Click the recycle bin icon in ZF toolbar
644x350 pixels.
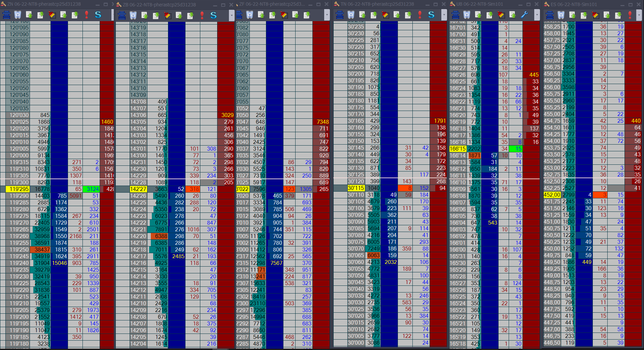(250, 15)
